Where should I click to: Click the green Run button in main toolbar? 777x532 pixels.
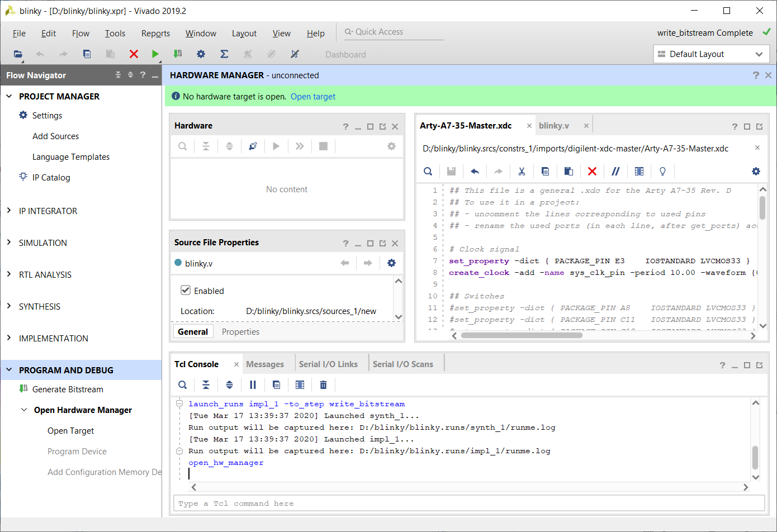click(155, 54)
